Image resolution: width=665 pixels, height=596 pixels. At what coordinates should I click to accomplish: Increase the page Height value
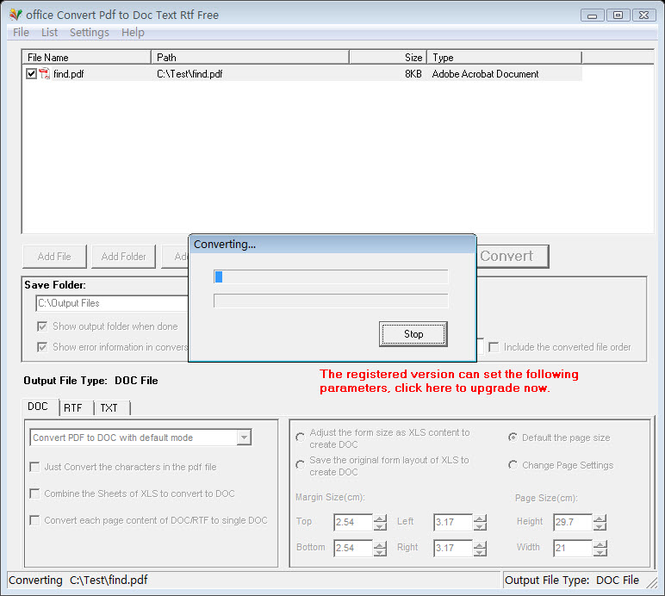[600, 518]
